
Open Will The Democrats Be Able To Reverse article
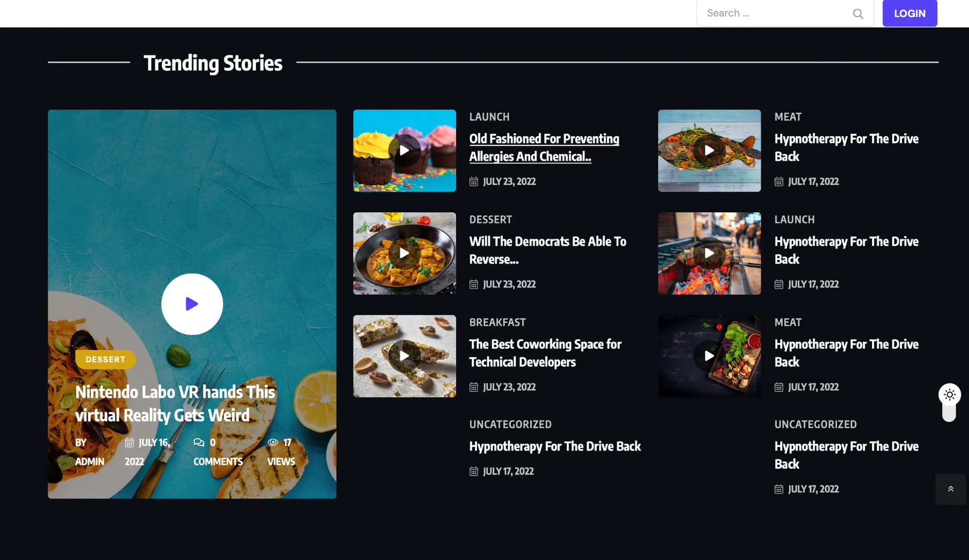click(548, 250)
